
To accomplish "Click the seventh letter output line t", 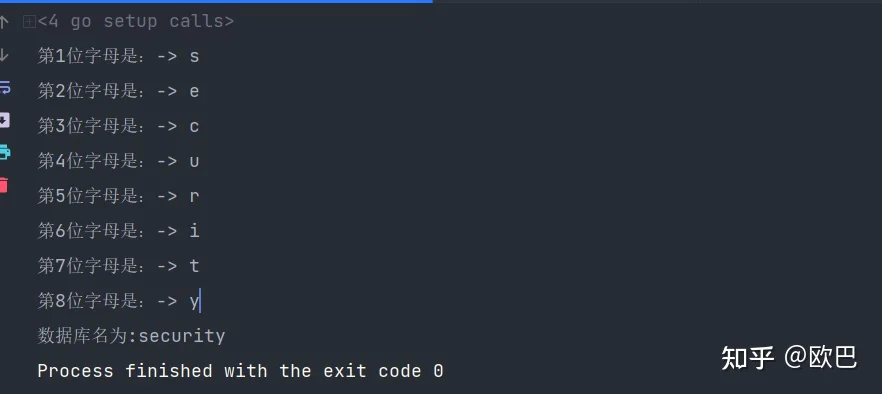I will [x=118, y=265].
